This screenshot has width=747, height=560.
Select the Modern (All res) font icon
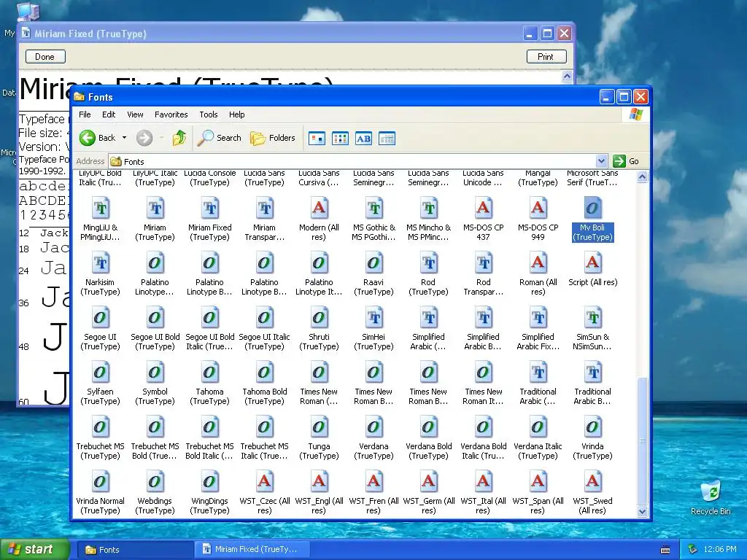(319, 209)
